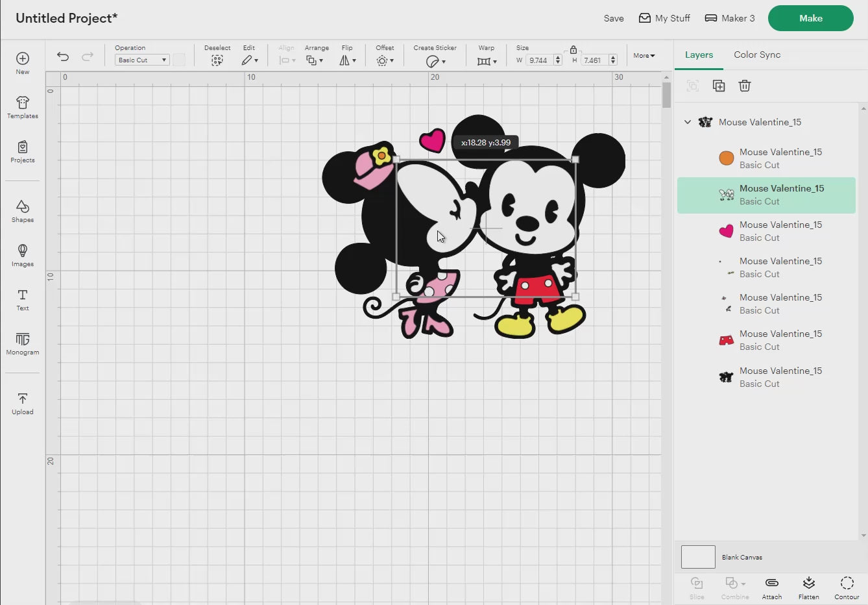Image resolution: width=868 pixels, height=605 pixels.
Task: Click the Height stepper arrows
Action: (613, 60)
